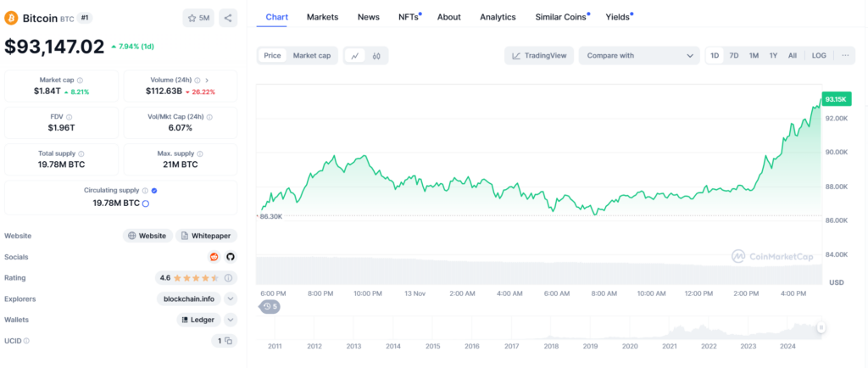Visit the Bitcoin Website link
868x368 pixels.
click(x=147, y=236)
